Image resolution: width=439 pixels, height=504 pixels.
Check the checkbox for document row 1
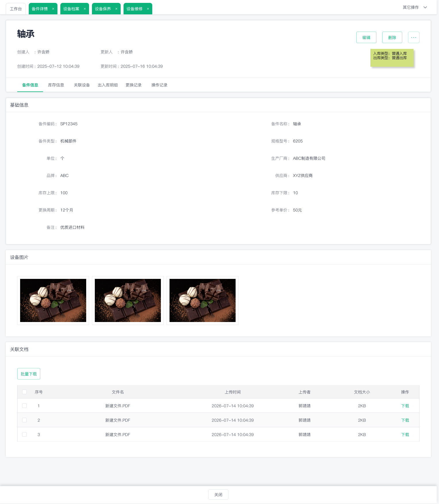(x=24, y=406)
